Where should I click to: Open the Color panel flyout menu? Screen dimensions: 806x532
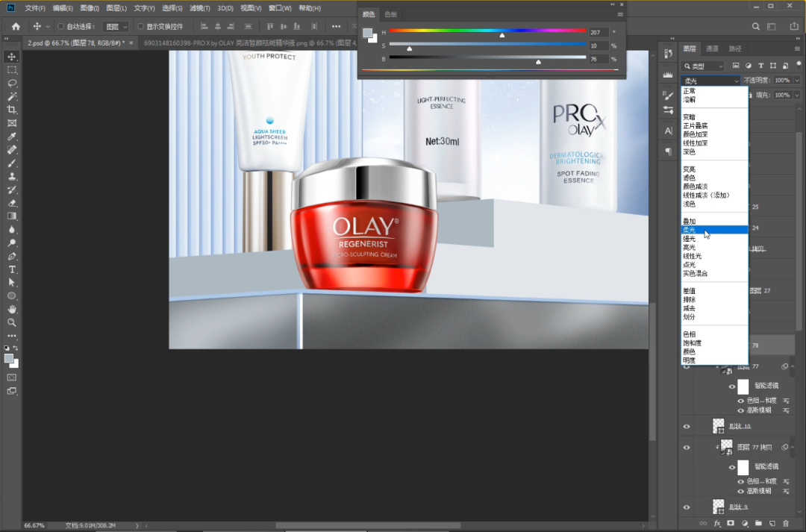(620, 14)
